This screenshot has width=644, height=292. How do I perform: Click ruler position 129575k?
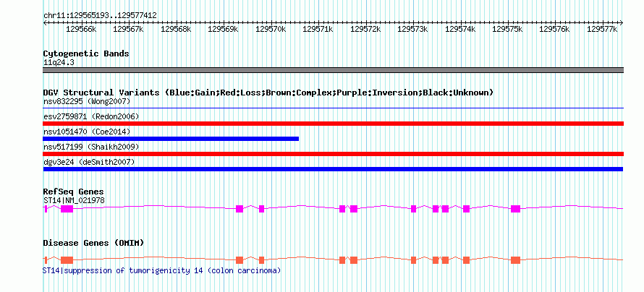click(508, 29)
